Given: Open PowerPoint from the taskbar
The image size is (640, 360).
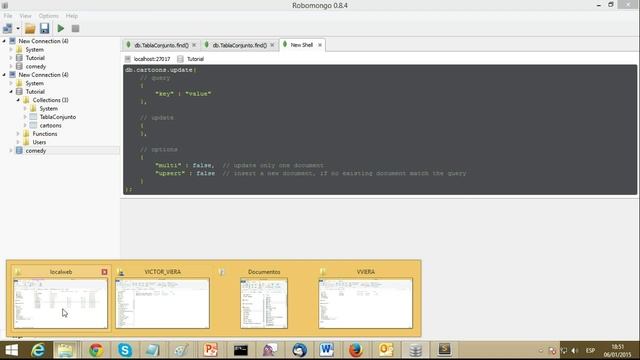Looking at the screenshot, I should click(211, 350).
